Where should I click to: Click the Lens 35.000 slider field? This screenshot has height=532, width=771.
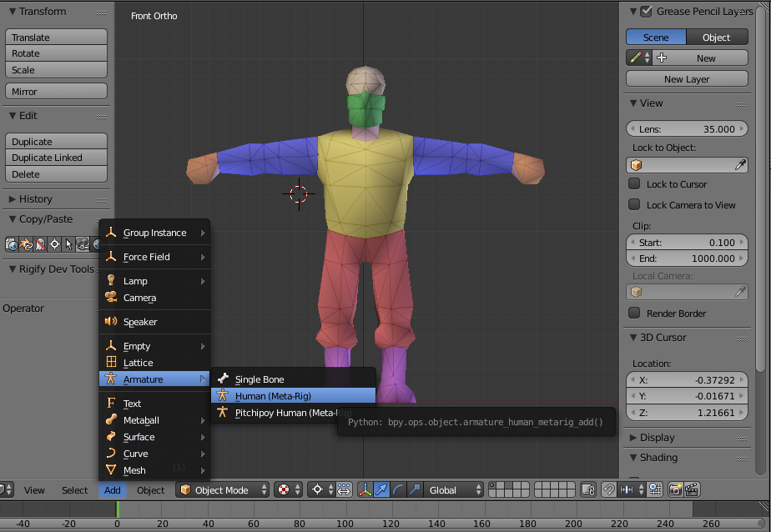687,128
